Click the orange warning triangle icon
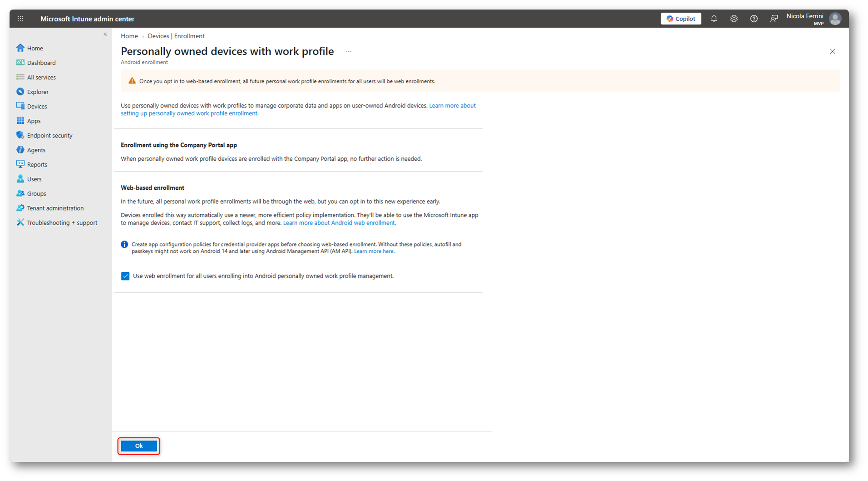The image size is (868, 481). click(132, 81)
